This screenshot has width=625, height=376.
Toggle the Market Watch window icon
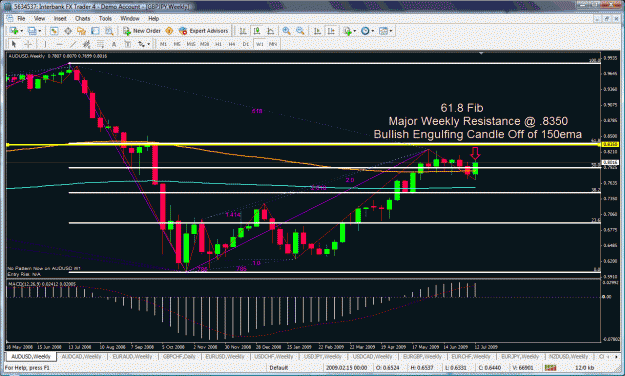[54, 31]
